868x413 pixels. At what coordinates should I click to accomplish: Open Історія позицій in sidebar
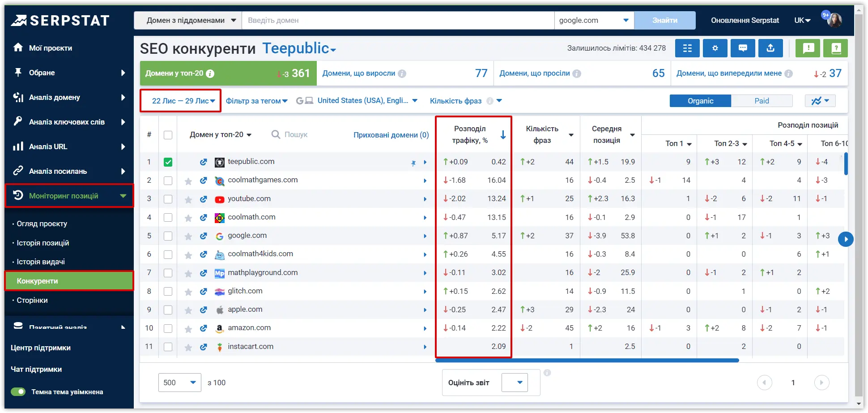point(43,243)
